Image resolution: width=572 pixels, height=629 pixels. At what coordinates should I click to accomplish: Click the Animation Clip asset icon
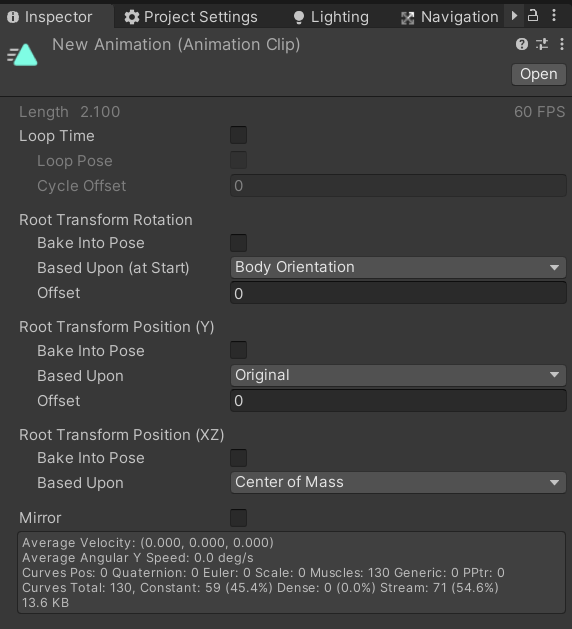pyautogui.click(x=22, y=55)
